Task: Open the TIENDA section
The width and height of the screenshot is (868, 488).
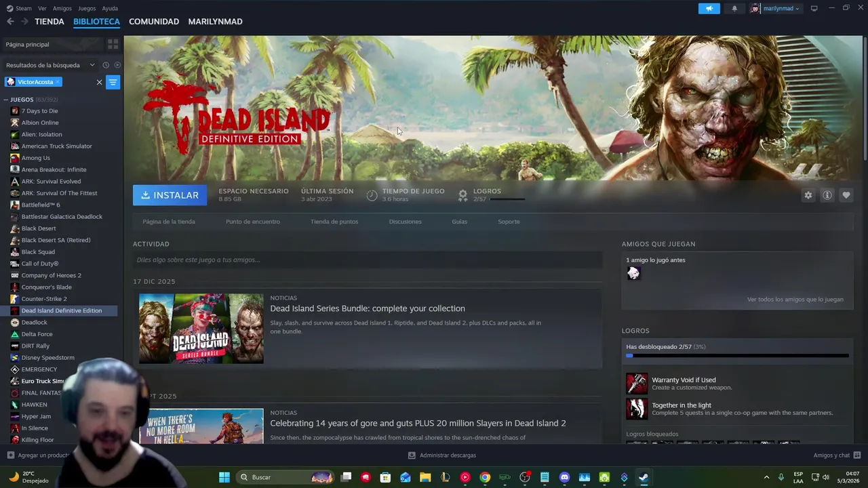Action: pos(50,22)
